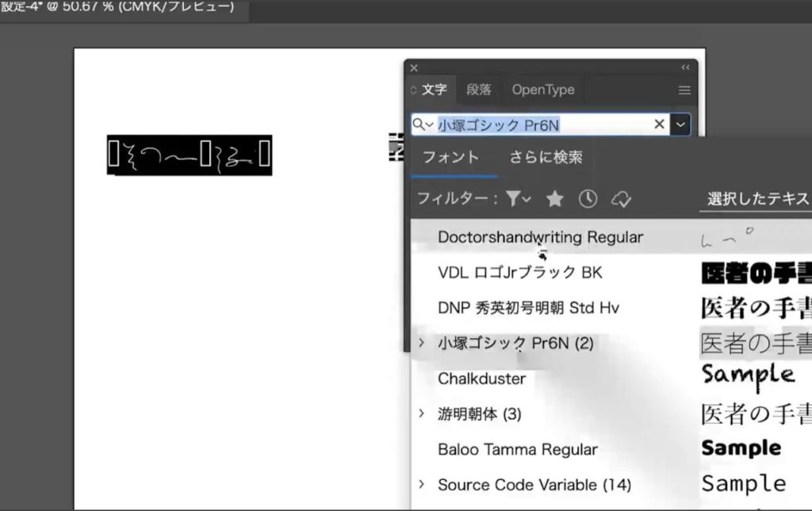This screenshot has height=511, width=812.
Task: Choose Doctorshandwriting Regular font
Action: (540, 237)
